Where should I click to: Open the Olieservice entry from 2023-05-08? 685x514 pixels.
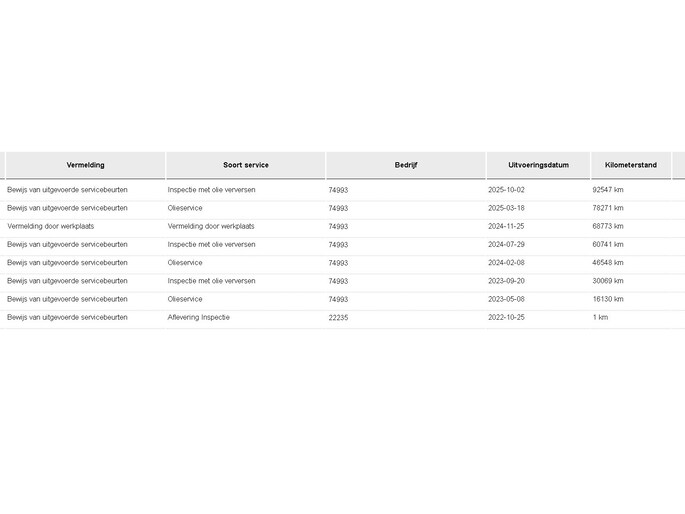pos(185,299)
